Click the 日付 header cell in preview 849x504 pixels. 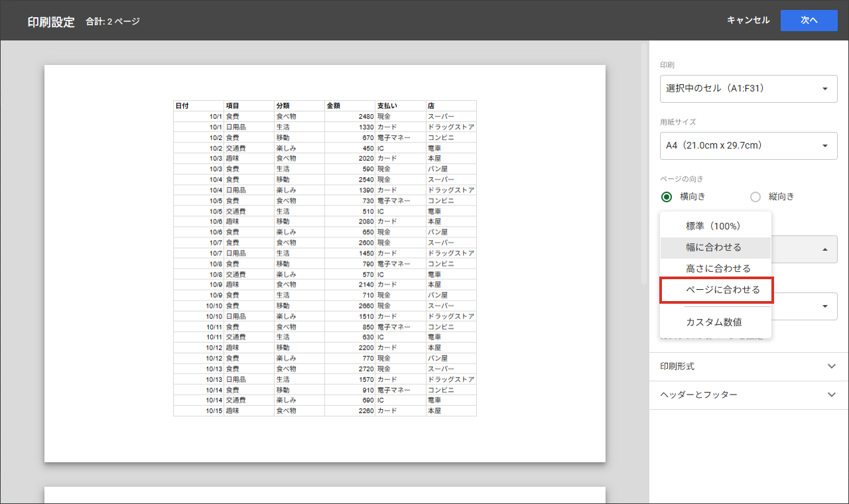coord(199,105)
